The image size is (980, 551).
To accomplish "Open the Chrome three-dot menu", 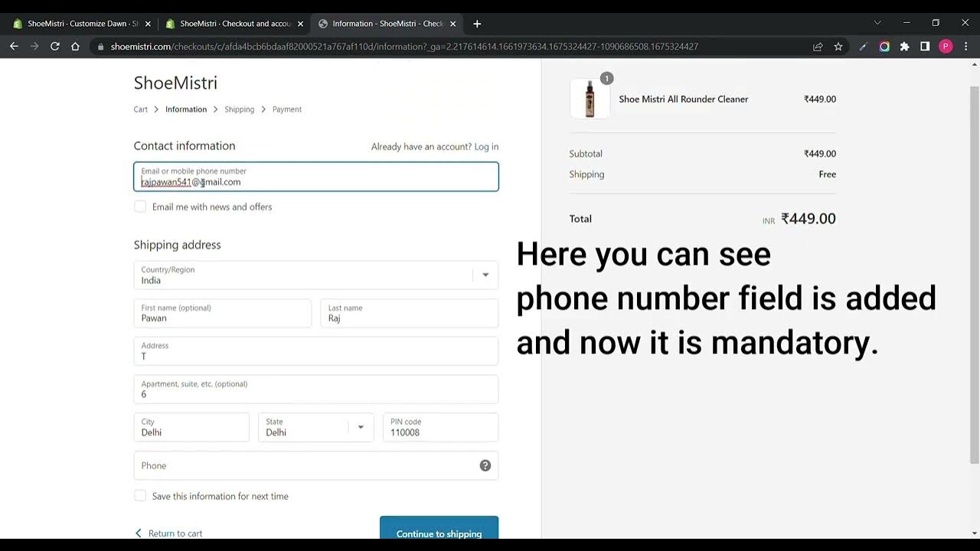I will pos(966,47).
